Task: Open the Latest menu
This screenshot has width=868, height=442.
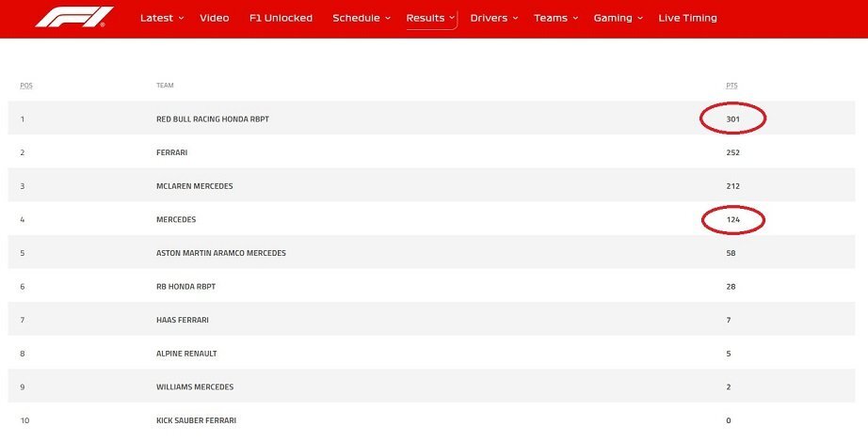Action: tap(156, 18)
